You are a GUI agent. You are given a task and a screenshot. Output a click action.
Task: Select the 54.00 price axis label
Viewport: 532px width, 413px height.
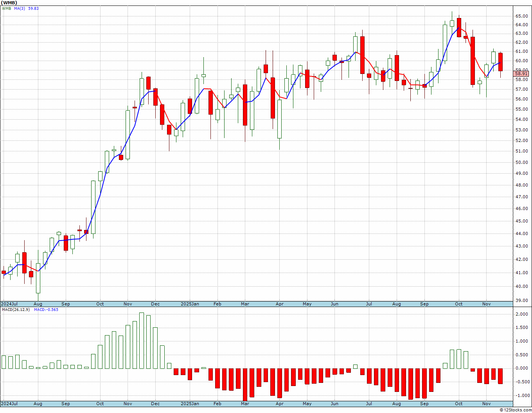coord(521,119)
